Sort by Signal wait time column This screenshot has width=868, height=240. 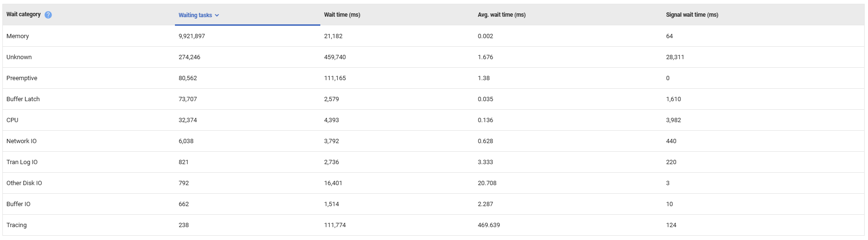tap(692, 15)
